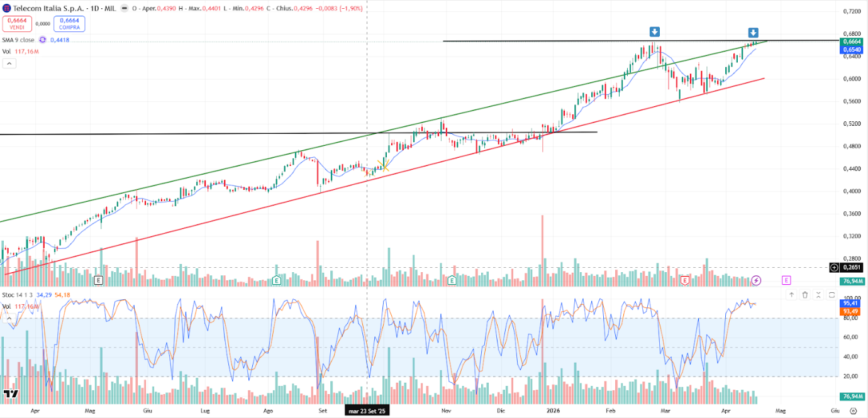Click the red VENDI sell button
Image resolution: width=868 pixels, height=418 pixels.
(x=16, y=24)
